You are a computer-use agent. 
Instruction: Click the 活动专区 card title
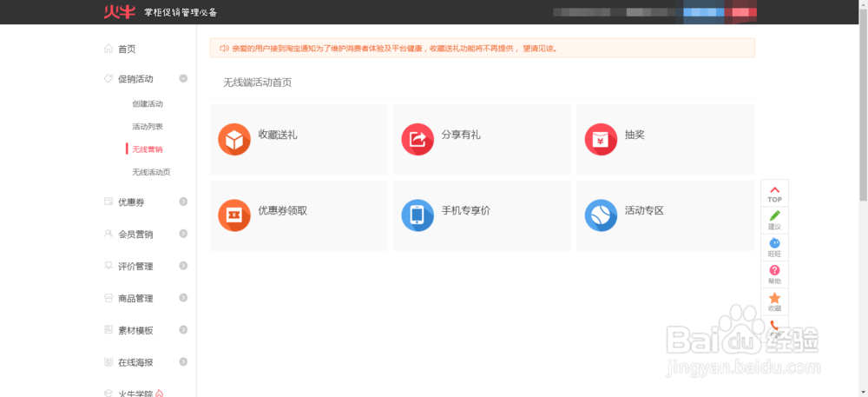tap(644, 211)
